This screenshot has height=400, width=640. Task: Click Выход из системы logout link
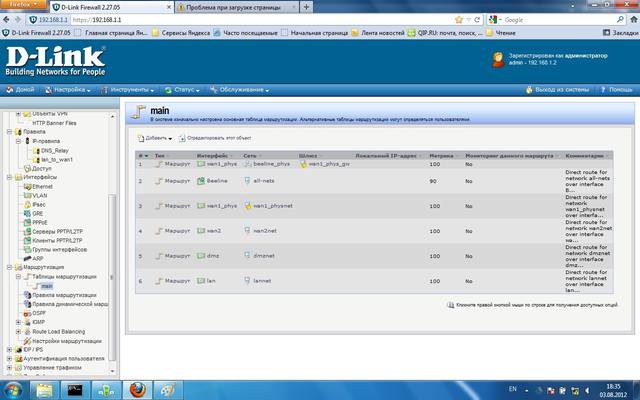pos(558,89)
